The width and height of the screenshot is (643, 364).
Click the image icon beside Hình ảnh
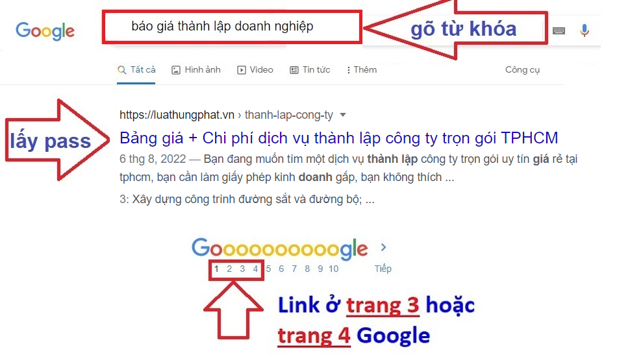(x=175, y=70)
